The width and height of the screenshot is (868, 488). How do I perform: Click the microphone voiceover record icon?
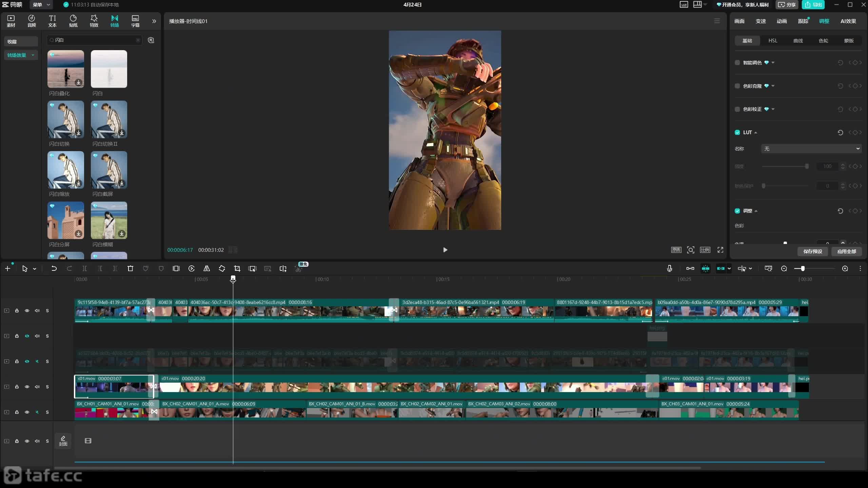click(x=669, y=268)
